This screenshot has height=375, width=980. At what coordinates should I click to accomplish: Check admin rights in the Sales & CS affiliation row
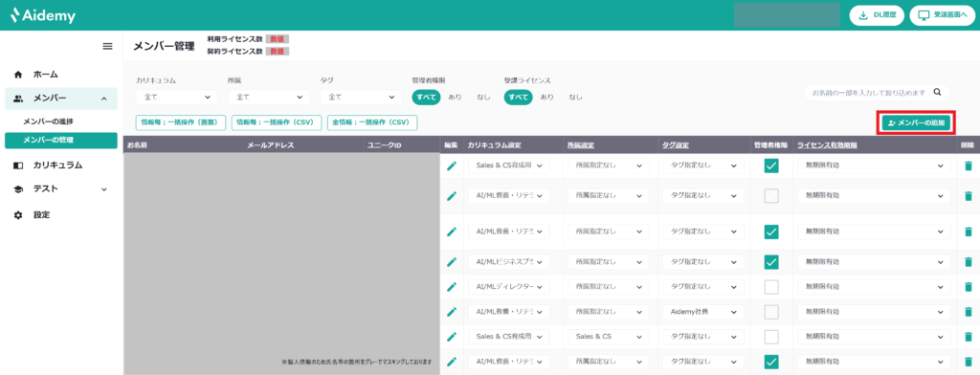click(771, 337)
